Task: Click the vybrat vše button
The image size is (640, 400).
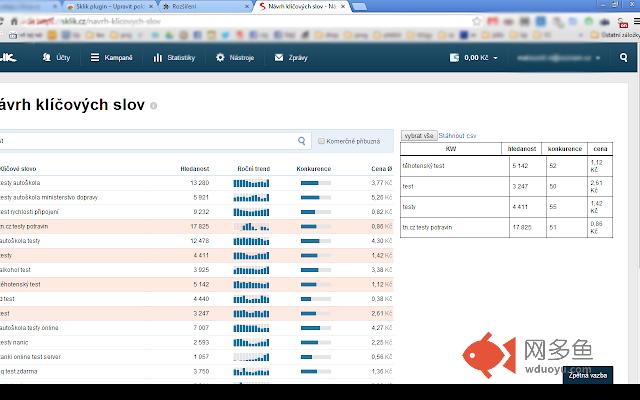Action: pyautogui.click(x=419, y=136)
